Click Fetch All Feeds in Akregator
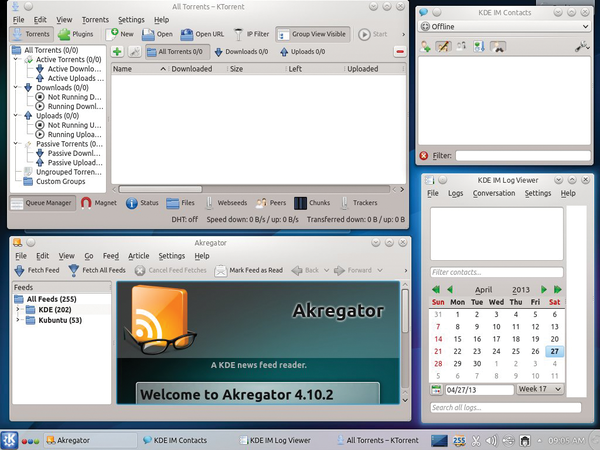This screenshot has width=600, height=450. coord(97,270)
